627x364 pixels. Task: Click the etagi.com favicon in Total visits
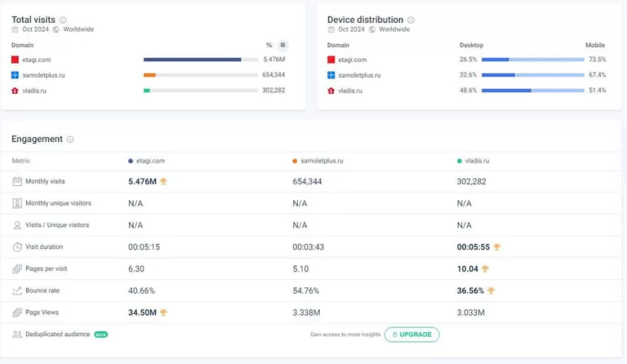point(15,60)
